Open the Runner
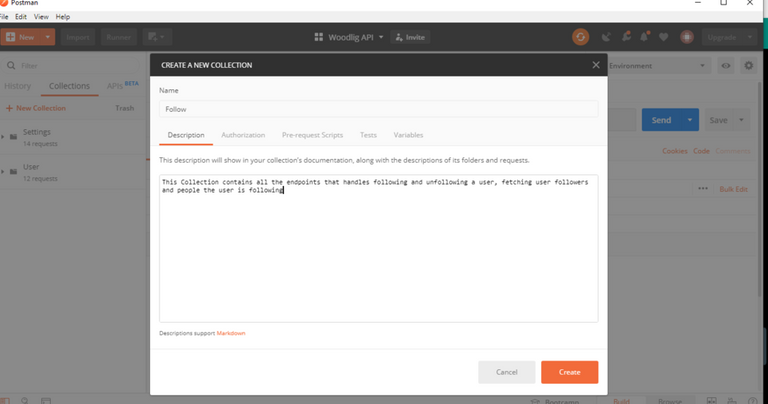 [x=119, y=37]
